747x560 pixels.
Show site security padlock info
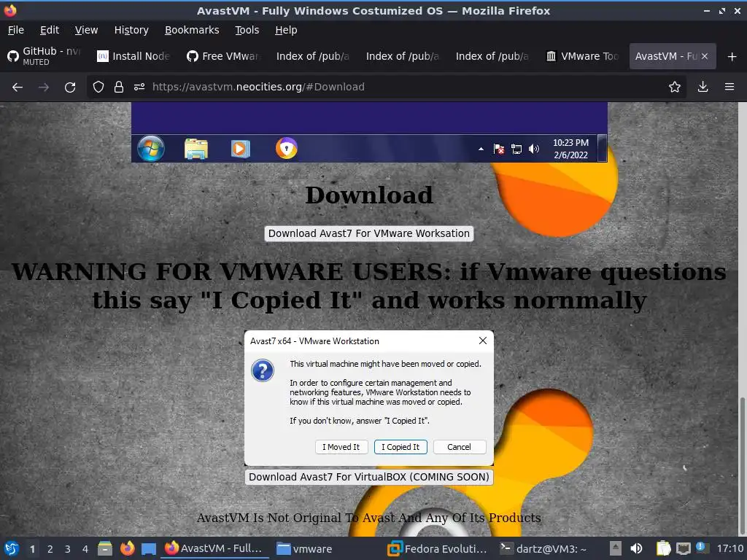point(119,87)
